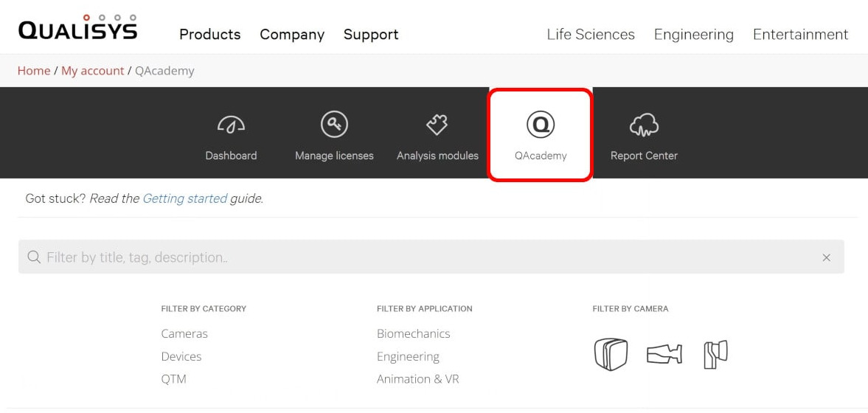Open the Getting started guide link
868x413 pixels.
tap(184, 198)
